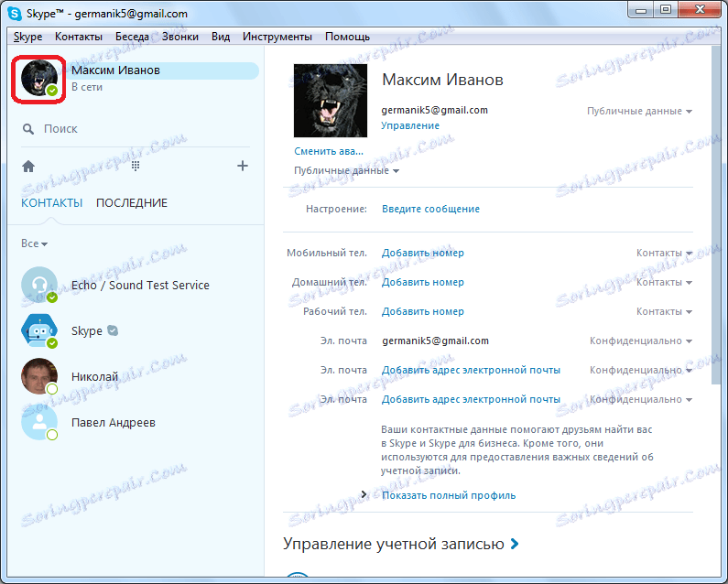Open the Вид menu

[221, 37]
